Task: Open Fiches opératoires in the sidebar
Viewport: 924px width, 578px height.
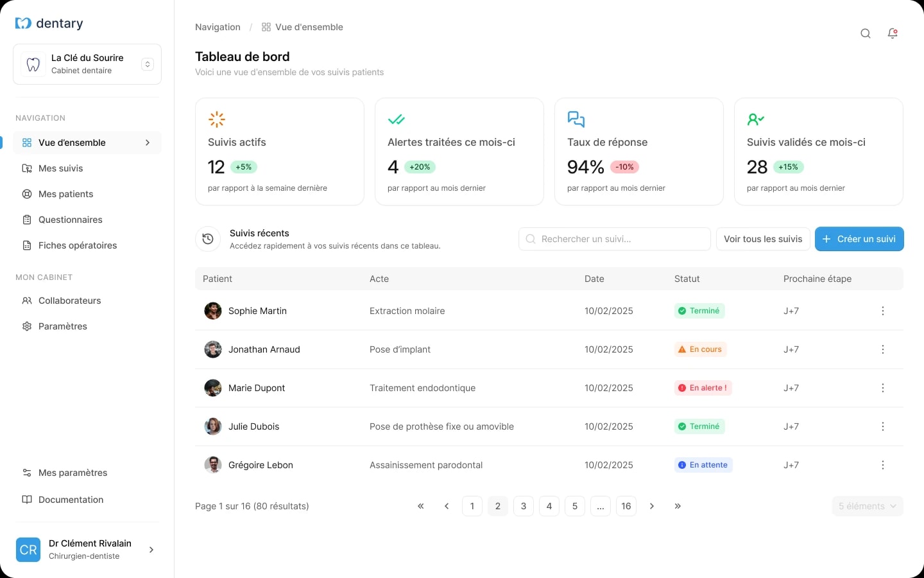Action: pos(87,245)
